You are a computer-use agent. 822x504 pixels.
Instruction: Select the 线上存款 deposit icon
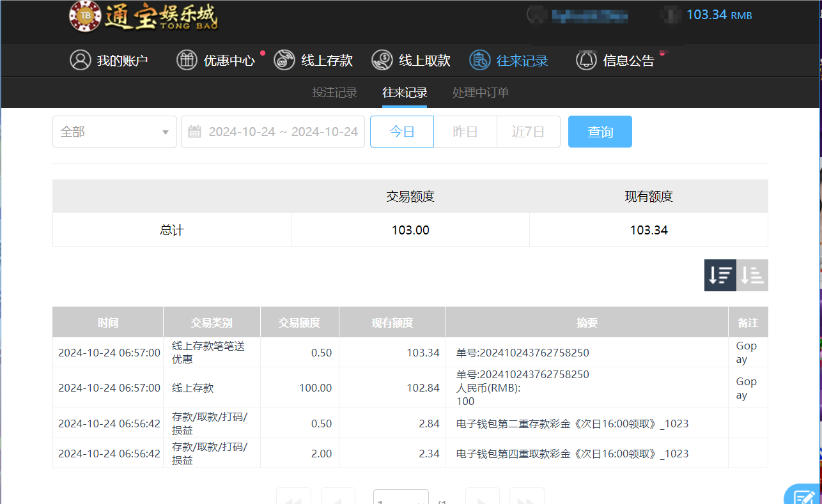pyautogui.click(x=284, y=60)
